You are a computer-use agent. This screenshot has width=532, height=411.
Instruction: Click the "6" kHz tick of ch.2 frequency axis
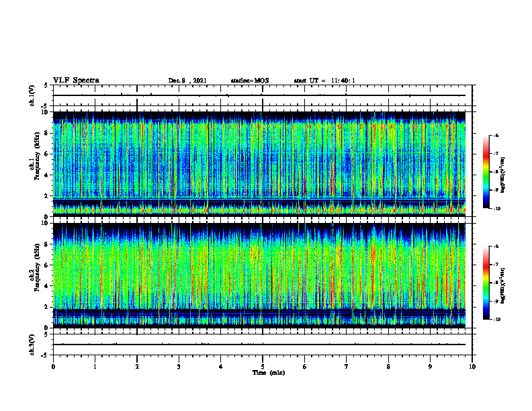click(x=46, y=265)
